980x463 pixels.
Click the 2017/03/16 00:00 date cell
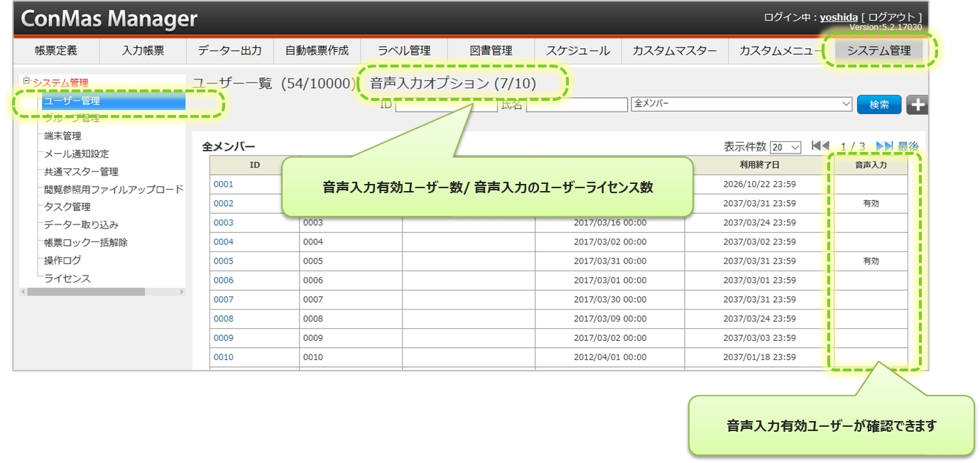(x=610, y=222)
